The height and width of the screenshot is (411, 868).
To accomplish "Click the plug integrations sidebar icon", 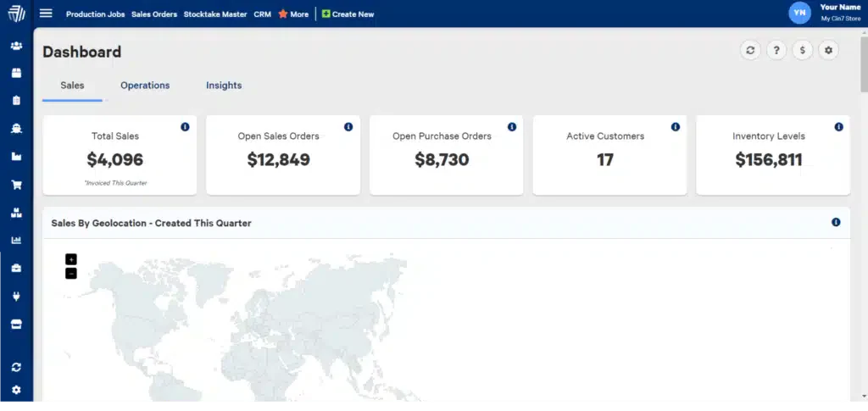I will (x=17, y=297).
